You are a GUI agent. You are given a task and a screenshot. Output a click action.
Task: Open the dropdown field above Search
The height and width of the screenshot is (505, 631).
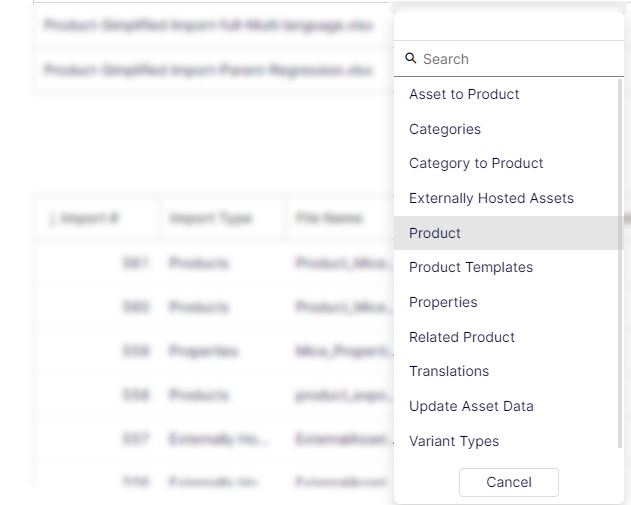[509, 27]
